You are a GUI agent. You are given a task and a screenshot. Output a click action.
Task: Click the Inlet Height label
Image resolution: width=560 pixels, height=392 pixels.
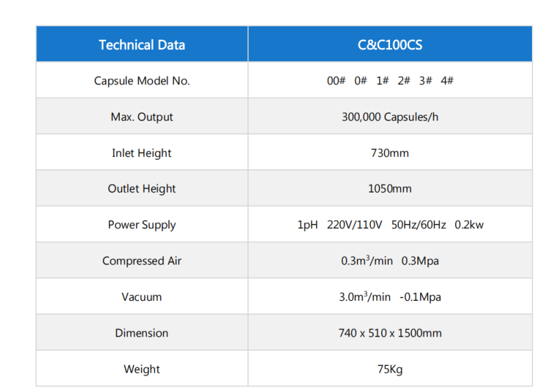coord(142,153)
